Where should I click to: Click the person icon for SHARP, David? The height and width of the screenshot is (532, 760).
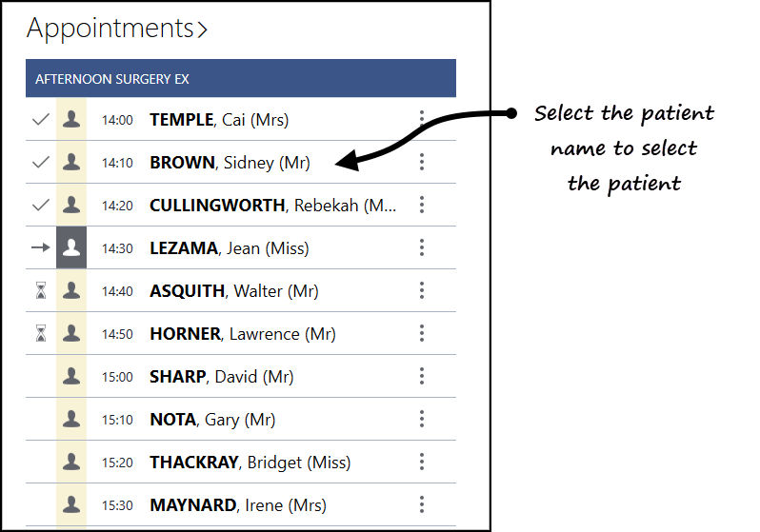coord(71,377)
